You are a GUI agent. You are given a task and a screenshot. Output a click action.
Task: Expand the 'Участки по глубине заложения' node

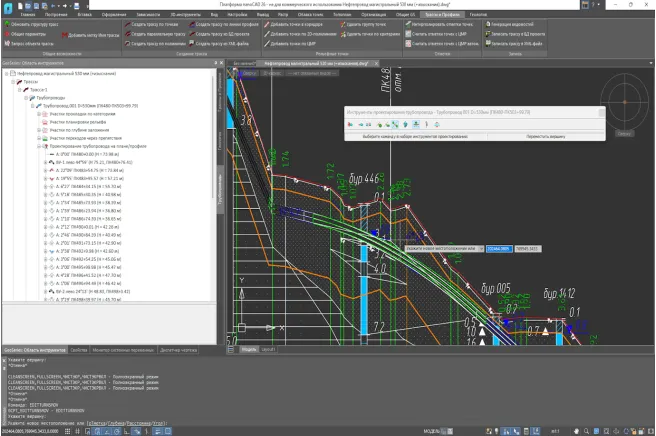(37, 130)
